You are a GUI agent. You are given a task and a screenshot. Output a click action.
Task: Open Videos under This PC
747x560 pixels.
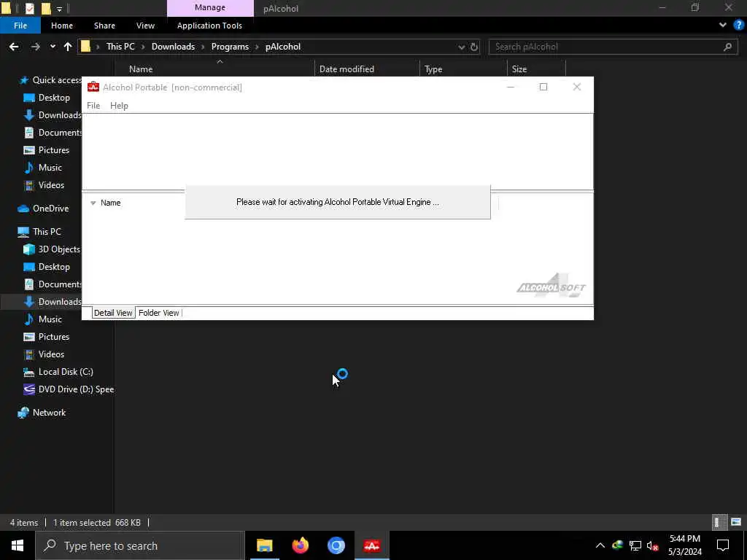point(44,355)
